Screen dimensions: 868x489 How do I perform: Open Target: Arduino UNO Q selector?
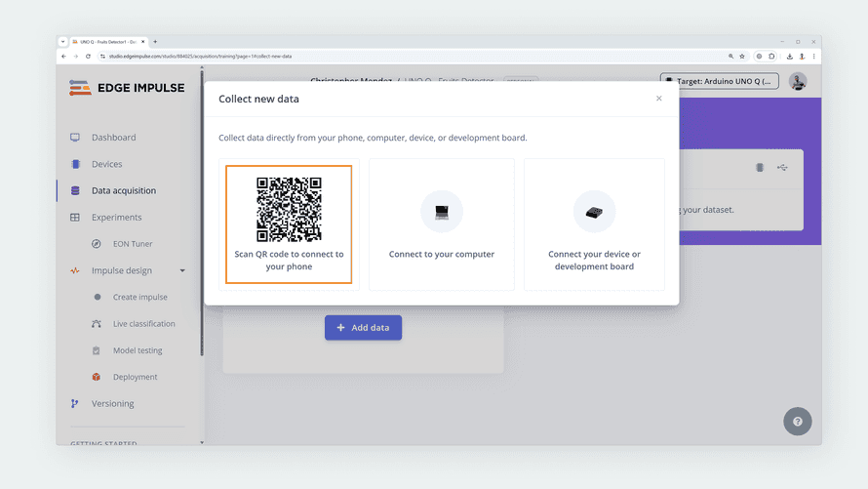[x=719, y=81]
